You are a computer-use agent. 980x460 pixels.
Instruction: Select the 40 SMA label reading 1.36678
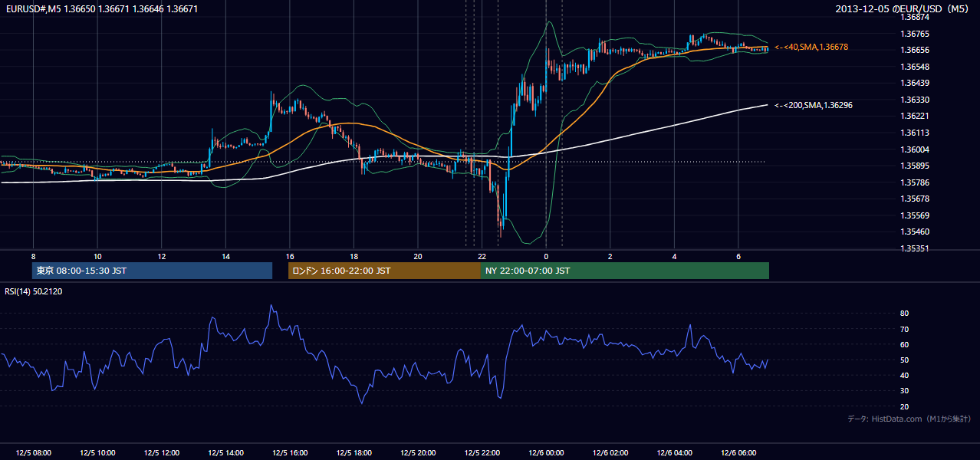coord(811,48)
